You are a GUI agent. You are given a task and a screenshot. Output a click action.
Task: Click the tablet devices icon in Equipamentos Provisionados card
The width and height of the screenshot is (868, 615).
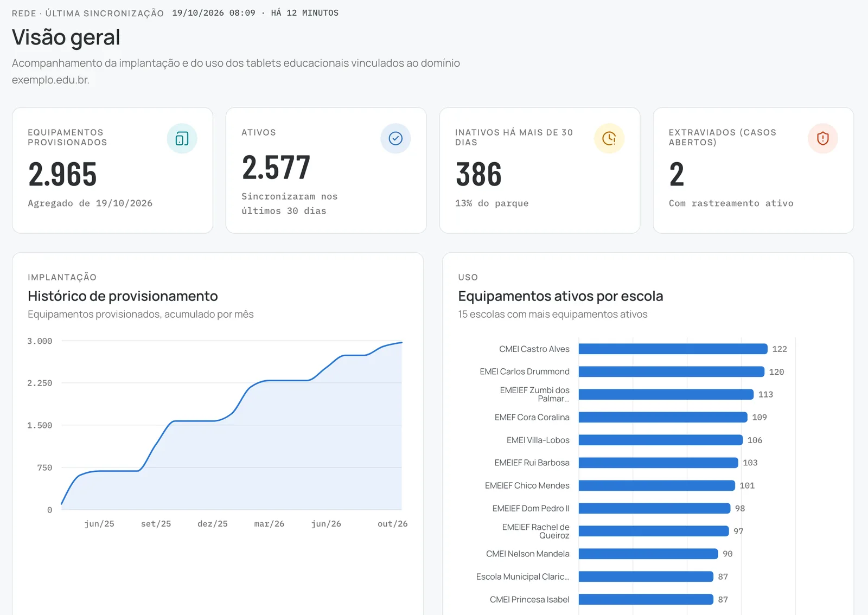pyautogui.click(x=182, y=138)
